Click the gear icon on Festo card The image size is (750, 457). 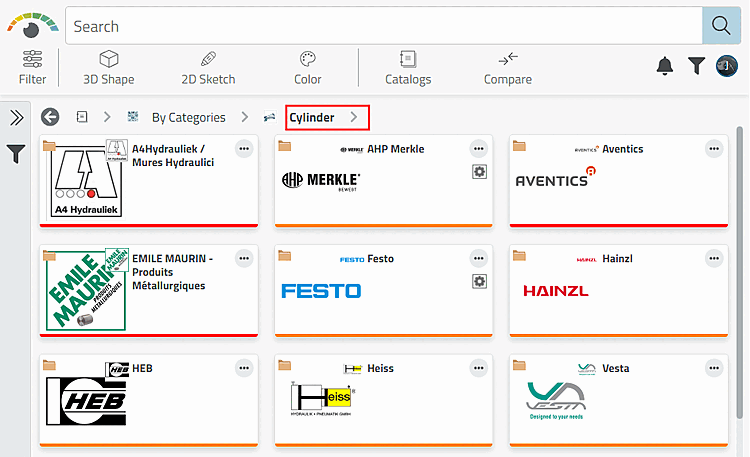[x=479, y=282]
